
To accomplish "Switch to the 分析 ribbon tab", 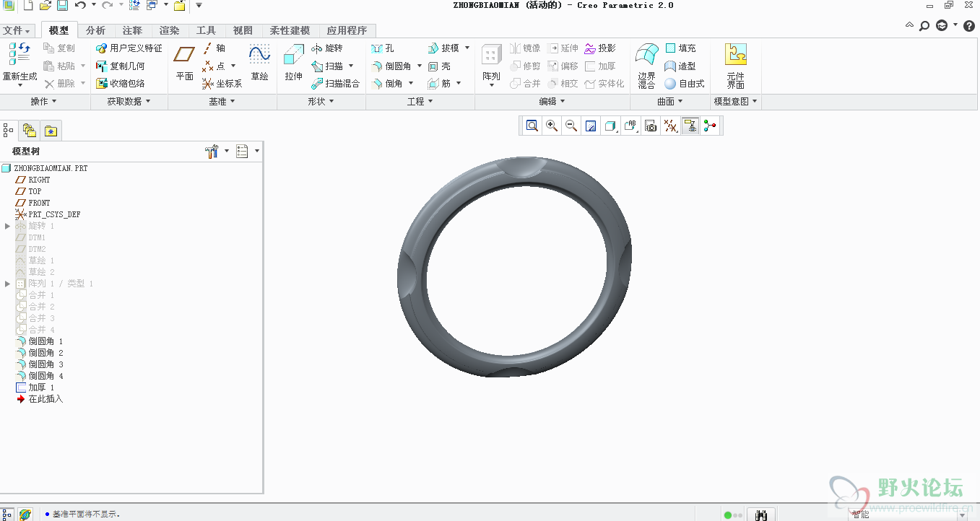I will (95, 30).
